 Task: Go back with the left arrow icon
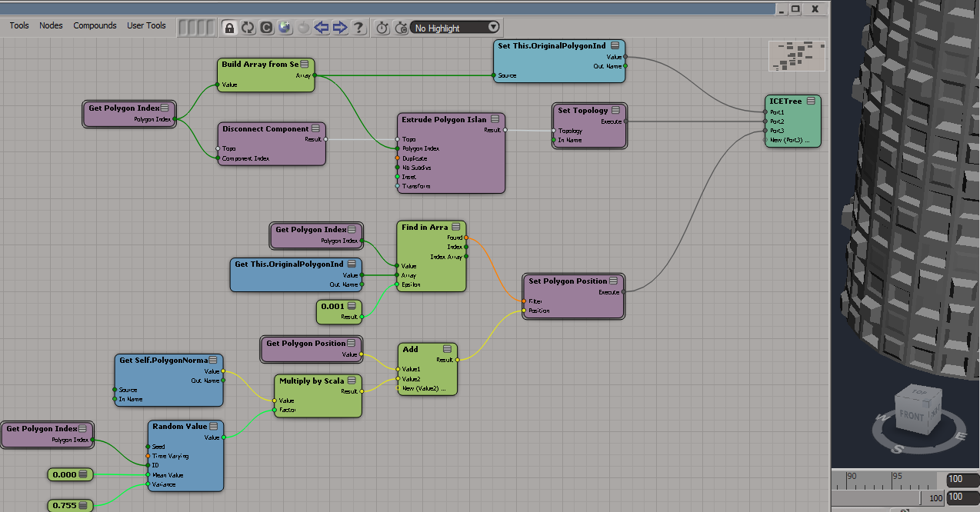[322, 28]
